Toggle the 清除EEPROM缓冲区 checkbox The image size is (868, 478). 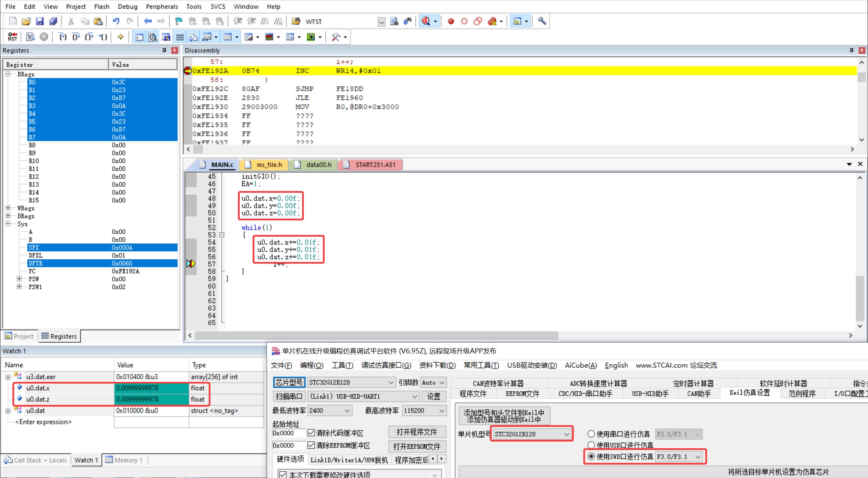pos(311,445)
